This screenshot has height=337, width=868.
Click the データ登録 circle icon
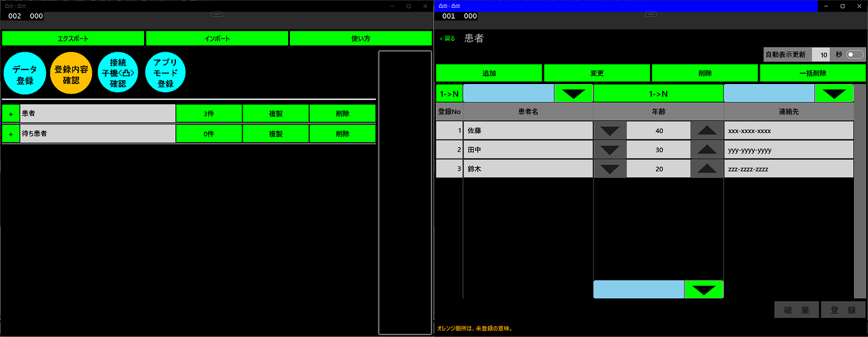click(x=24, y=73)
